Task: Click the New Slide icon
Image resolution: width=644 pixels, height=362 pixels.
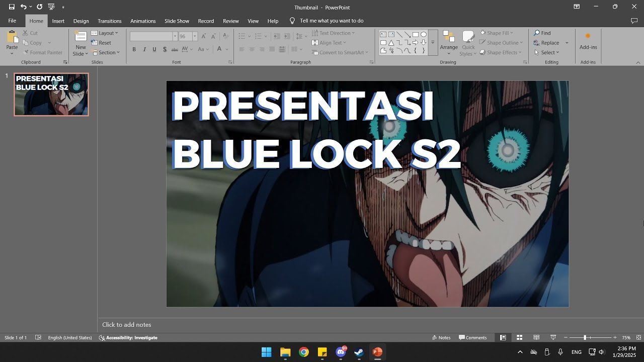Action: [80, 38]
